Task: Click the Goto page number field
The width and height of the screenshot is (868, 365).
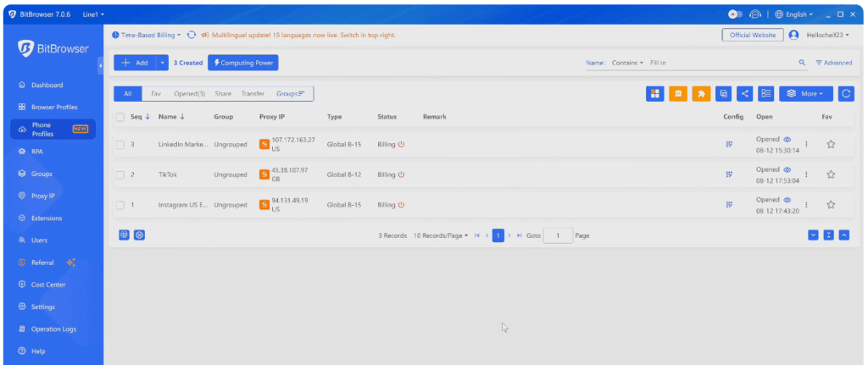Action: 558,235
